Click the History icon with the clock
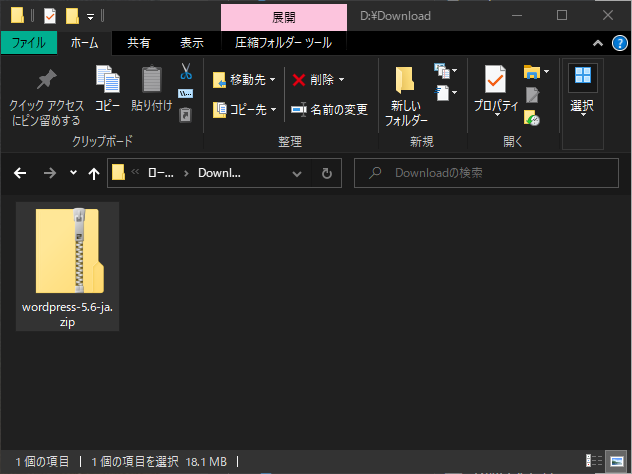This screenshot has width=632, height=474. coord(532,118)
